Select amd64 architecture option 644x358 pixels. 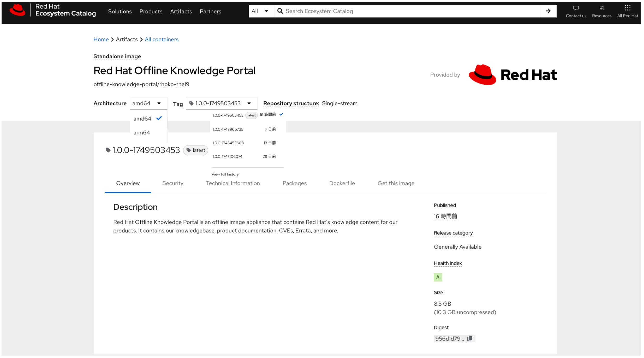[148, 119]
